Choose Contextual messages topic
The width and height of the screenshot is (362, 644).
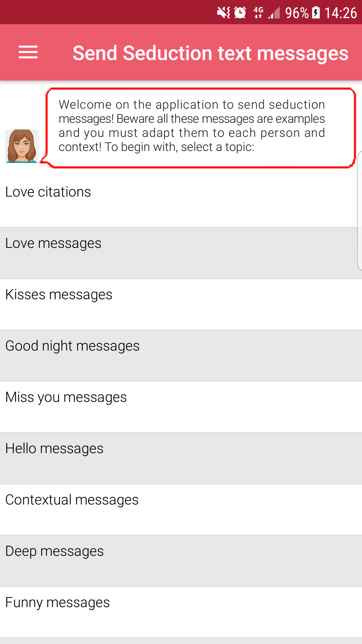(181, 509)
